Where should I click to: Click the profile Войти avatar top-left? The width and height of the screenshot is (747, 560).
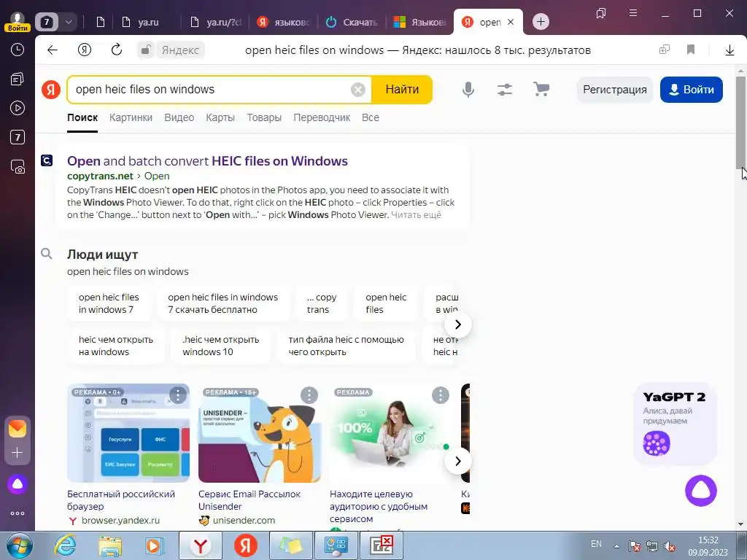(18, 21)
